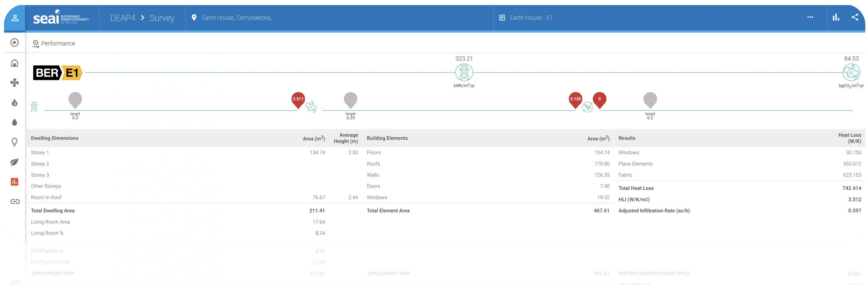Open the link icon in sidebar
Viewport: 868px width, 285px height.
coord(15,202)
